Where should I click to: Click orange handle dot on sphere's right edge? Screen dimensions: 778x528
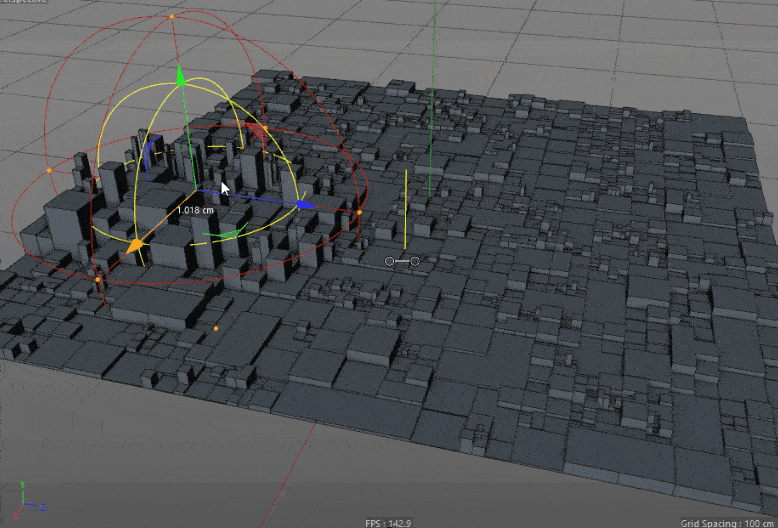[x=359, y=212]
